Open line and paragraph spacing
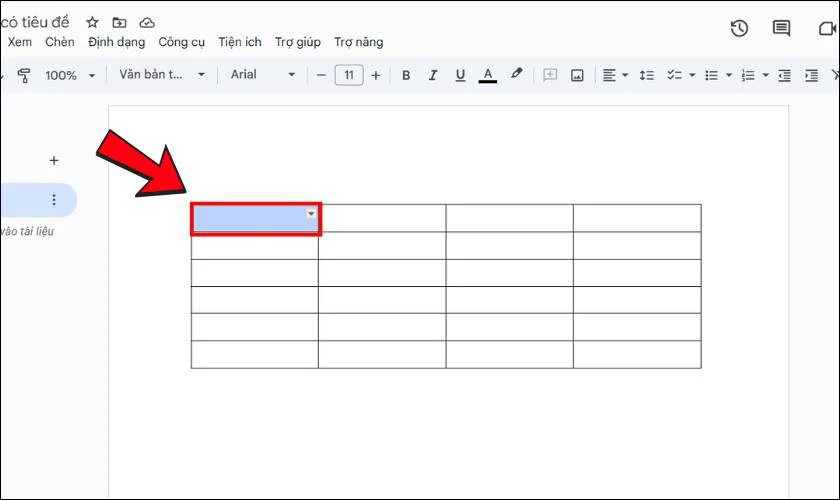Screen dimensions: 840x500 pyautogui.click(x=647, y=75)
